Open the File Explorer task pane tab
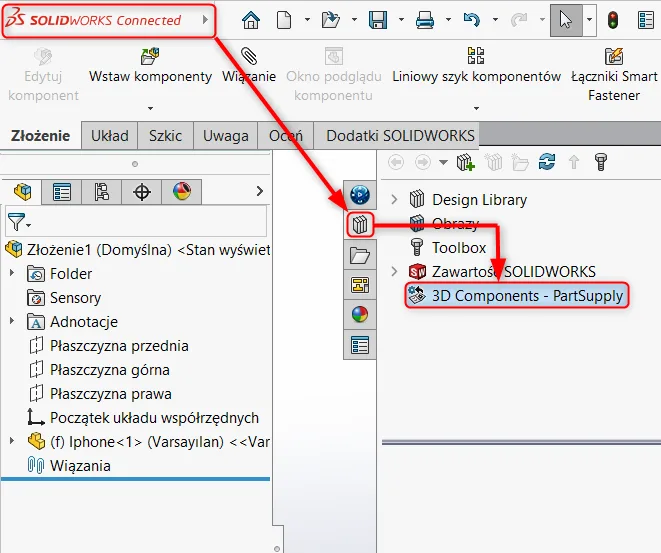The image size is (661, 553). pos(360,255)
